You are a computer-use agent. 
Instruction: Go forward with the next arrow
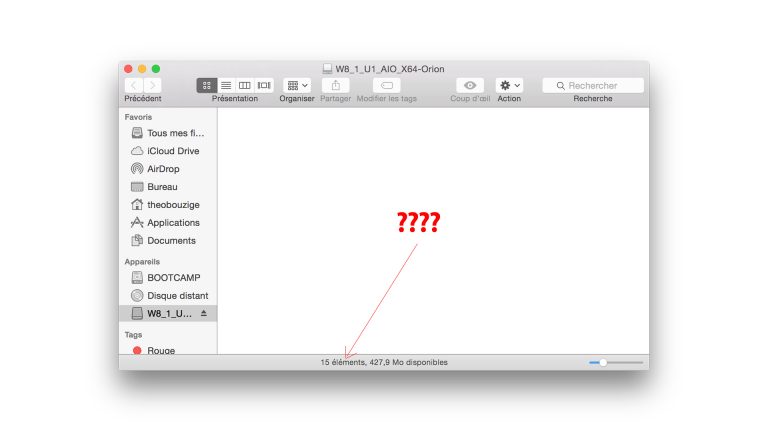153,85
